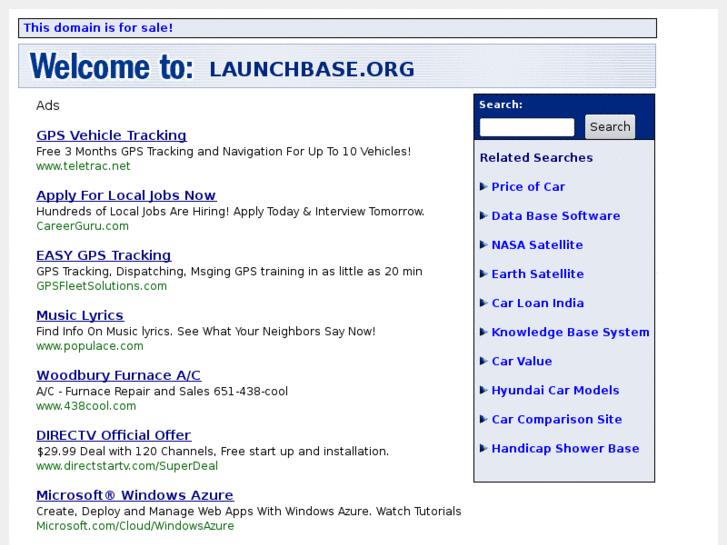The height and width of the screenshot is (545, 727).
Task: Open the DIRECTV Official Offer ad
Action: tap(114, 435)
